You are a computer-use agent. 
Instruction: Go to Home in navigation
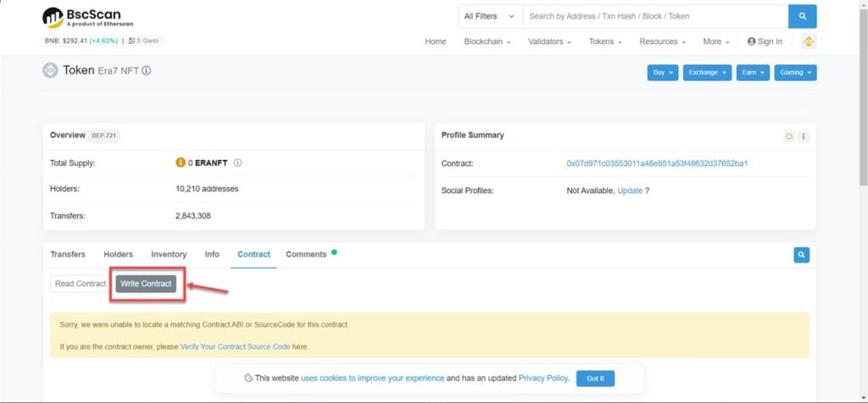435,41
